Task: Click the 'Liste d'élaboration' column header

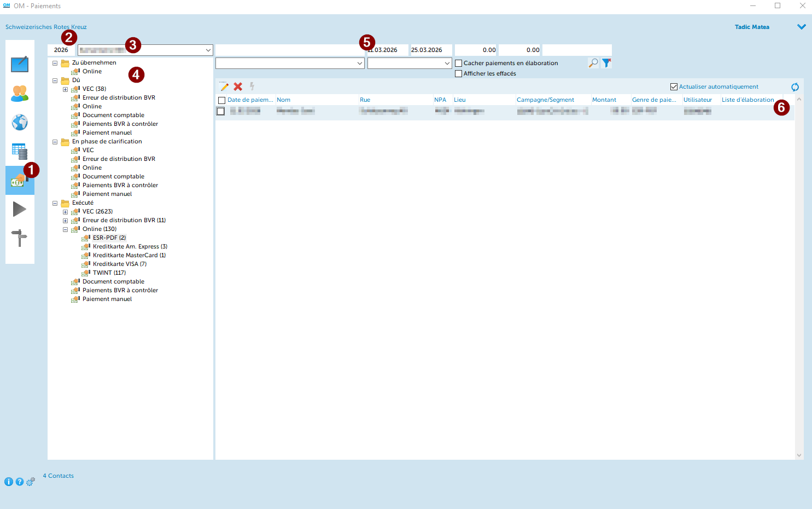Action: click(748, 100)
